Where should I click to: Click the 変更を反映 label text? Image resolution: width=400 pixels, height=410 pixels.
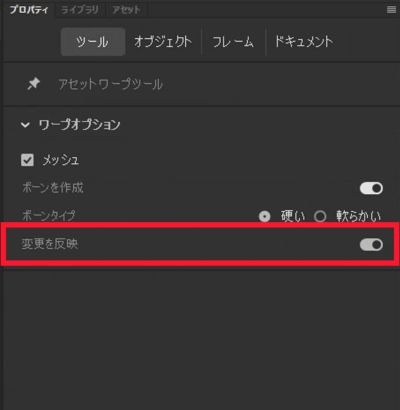(x=50, y=244)
